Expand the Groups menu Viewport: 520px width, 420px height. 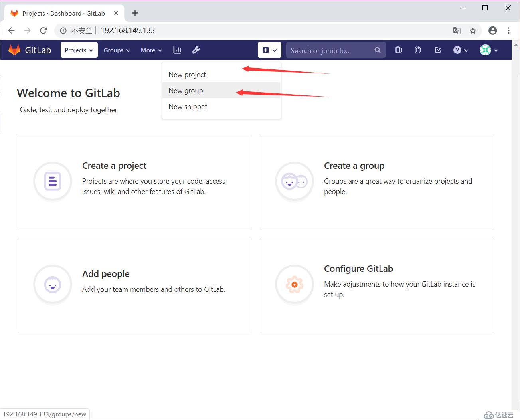tap(117, 50)
